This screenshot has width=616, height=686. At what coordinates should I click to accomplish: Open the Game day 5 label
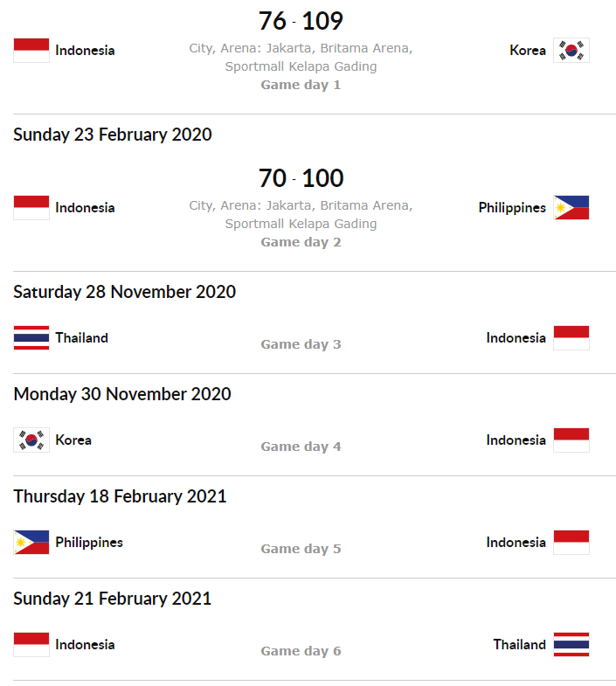click(x=301, y=549)
